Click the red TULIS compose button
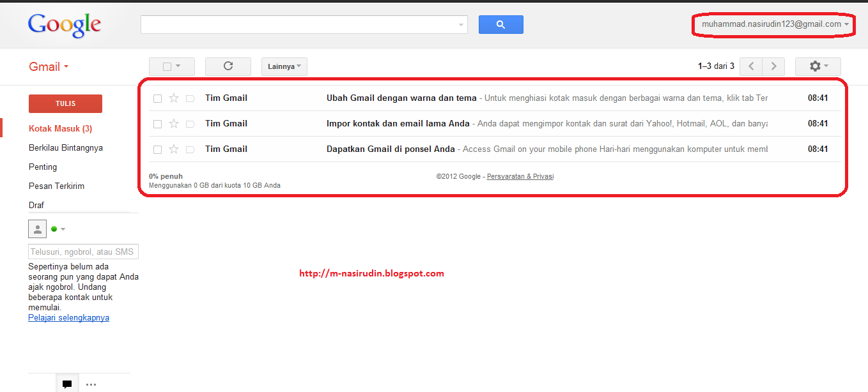Screen dimensions: 868x392 [65, 103]
